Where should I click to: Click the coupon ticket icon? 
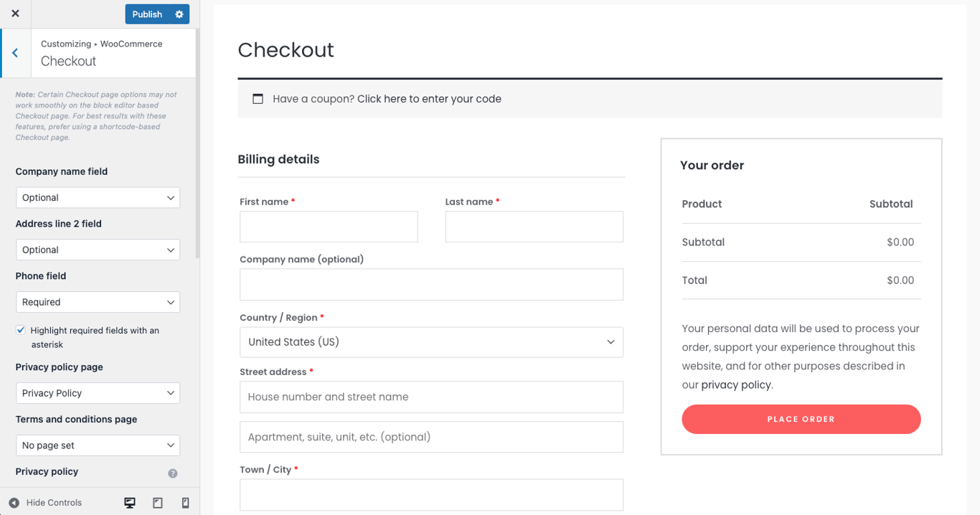click(258, 98)
